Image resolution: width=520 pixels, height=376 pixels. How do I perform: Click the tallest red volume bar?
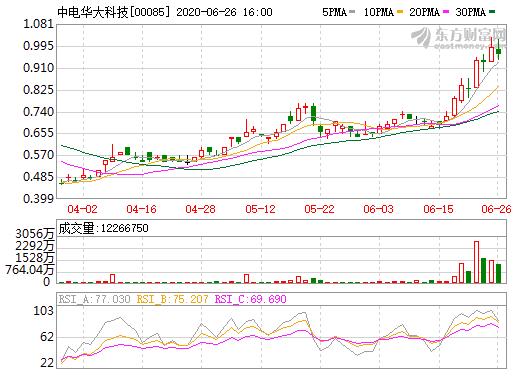point(476,262)
